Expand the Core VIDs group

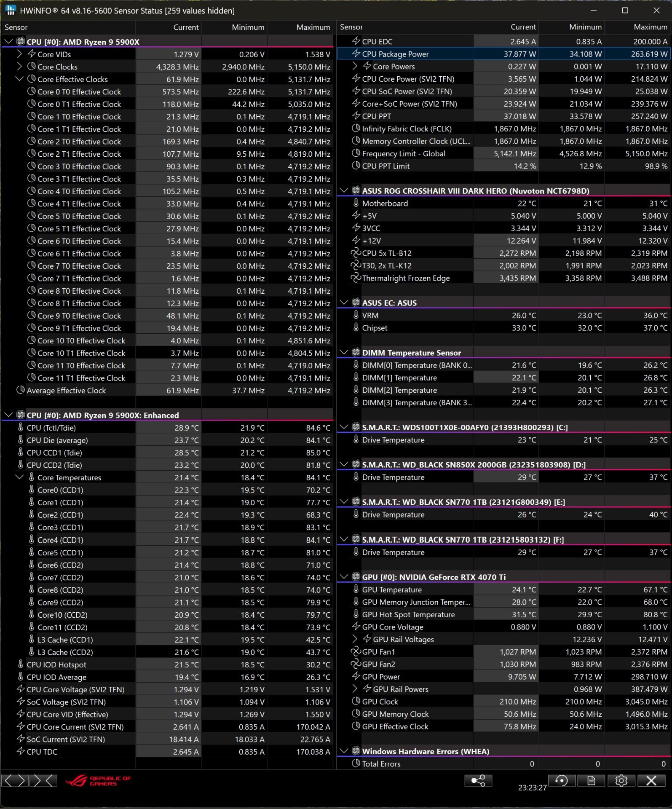pyautogui.click(x=19, y=54)
